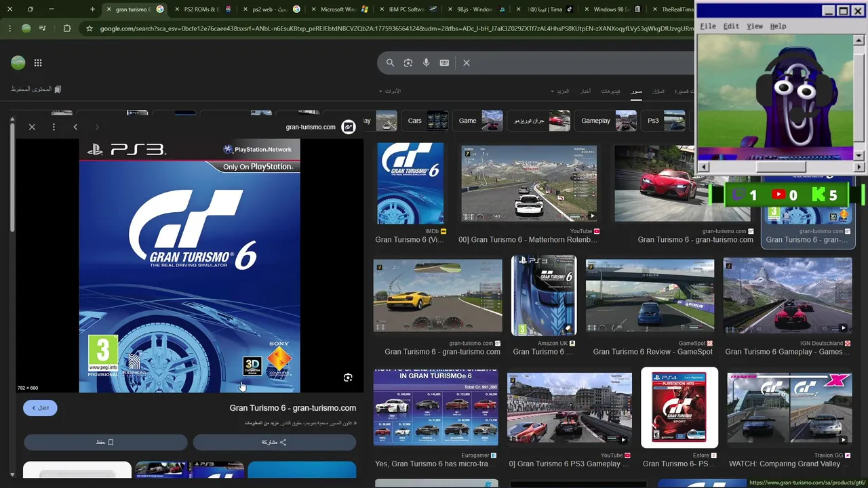The image size is (868, 488).
Task: Open Amazon UK PS3 cover image
Action: (544, 296)
